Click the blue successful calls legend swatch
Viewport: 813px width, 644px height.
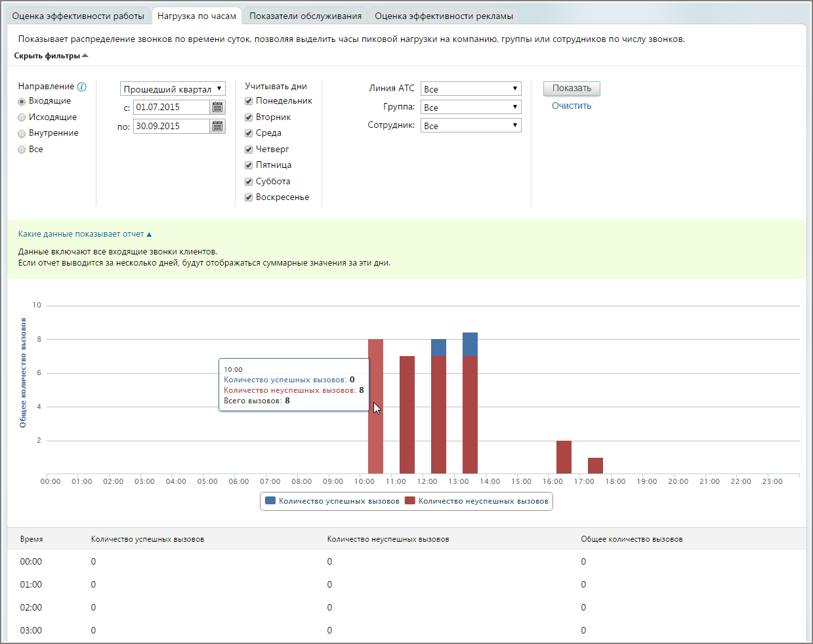point(270,500)
